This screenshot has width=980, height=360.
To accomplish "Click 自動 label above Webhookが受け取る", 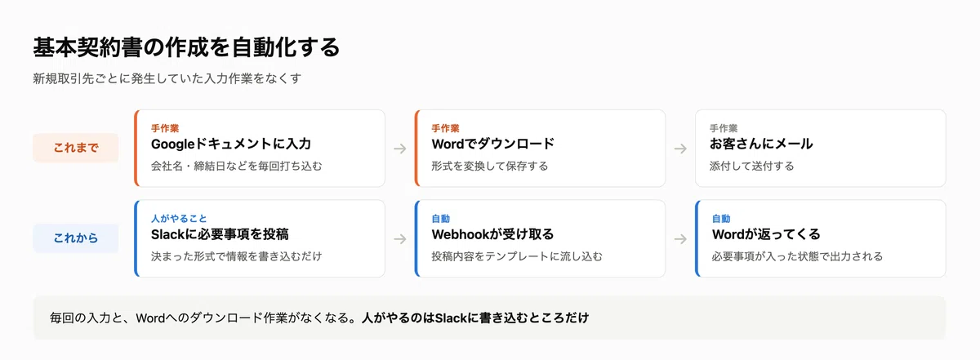I will [441, 219].
